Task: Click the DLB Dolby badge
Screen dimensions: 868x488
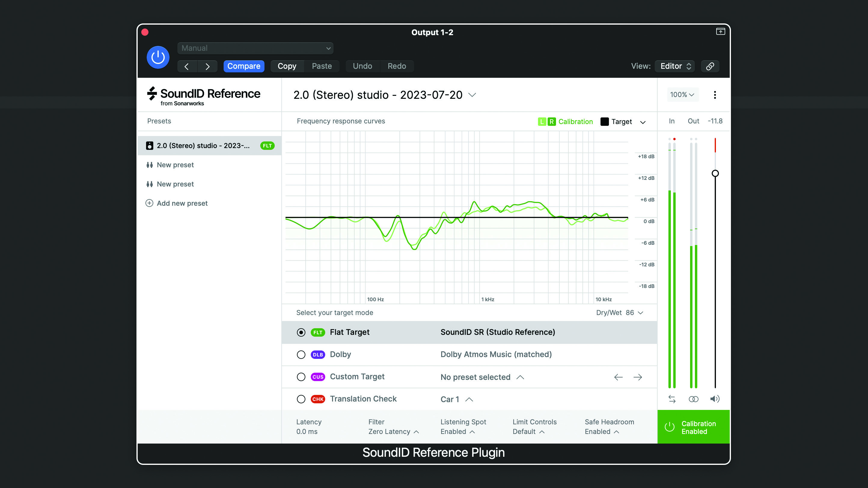Action: [x=318, y=355]
